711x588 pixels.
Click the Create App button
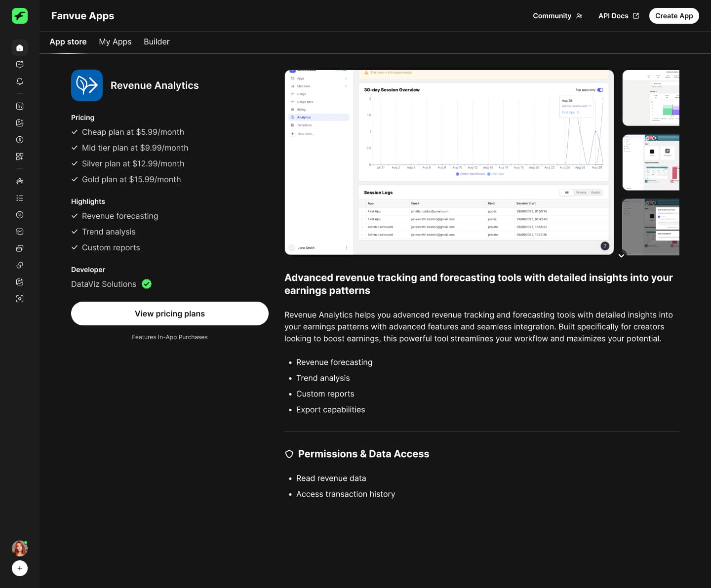click(x=674, y=16)
